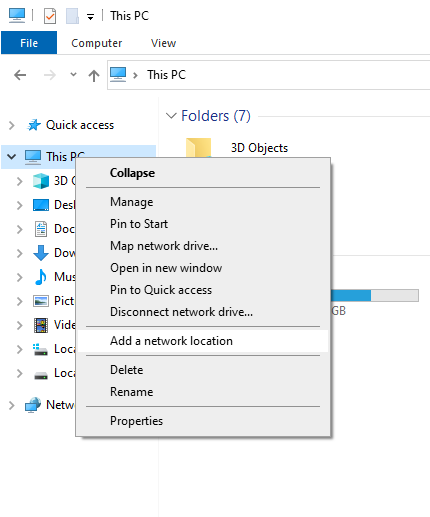Image resolution: width=430 pixels, height=517 pixels.
Task: Open the File ribbon tab
Action: (29, 43)
